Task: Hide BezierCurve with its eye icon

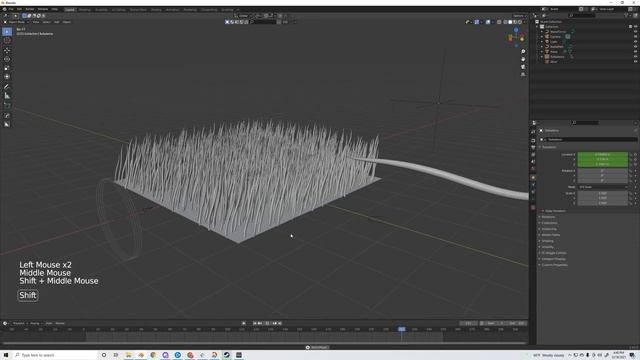Action: pos(635,31)
